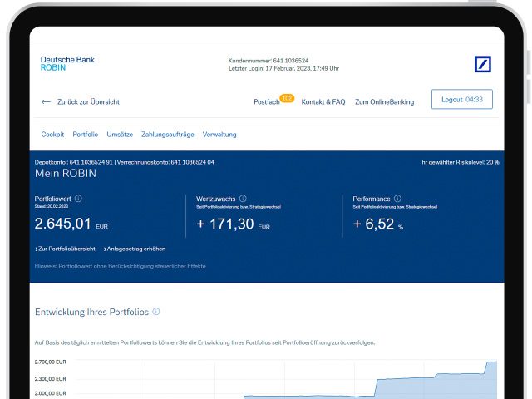Viewport: 532px width, 399px height.
Task: Click the portfolio value 2.645,01 EUR
Action: (71, 224)
